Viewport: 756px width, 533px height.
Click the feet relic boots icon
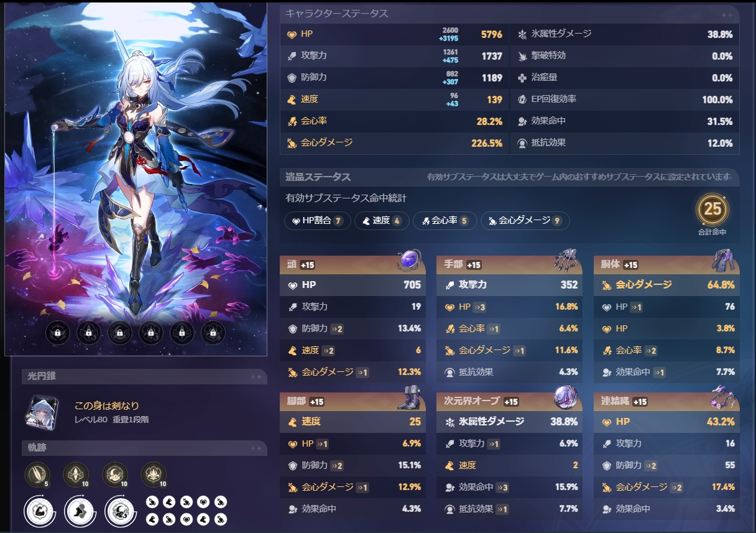pos(410,397)
